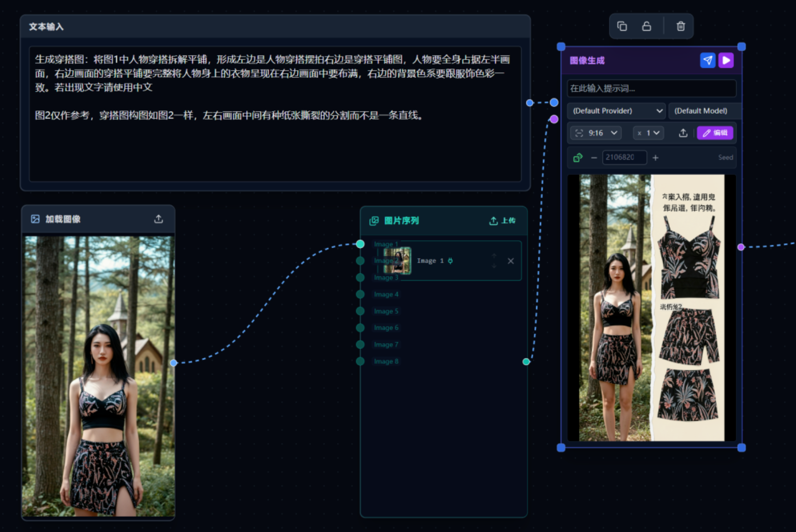This screenshot has height=532, width=796.
Task: Click the upload icon on 加载图像 node
Action: (159, 219)
